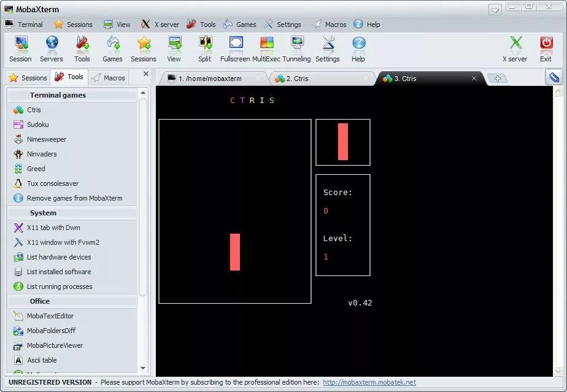Switch to the Macros sidebar tab
The image size is (567, 392).
click(108, 78)
